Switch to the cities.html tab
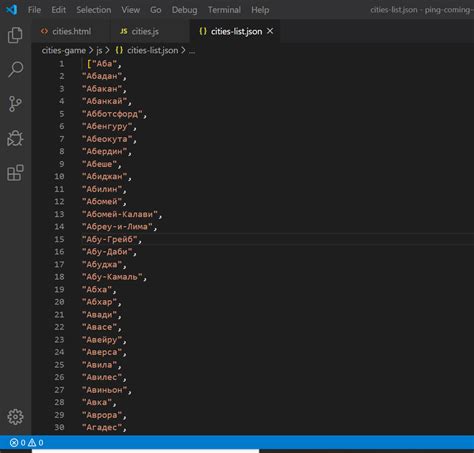The height and width of the screenshot is (453, 474). tap(71, 31)
